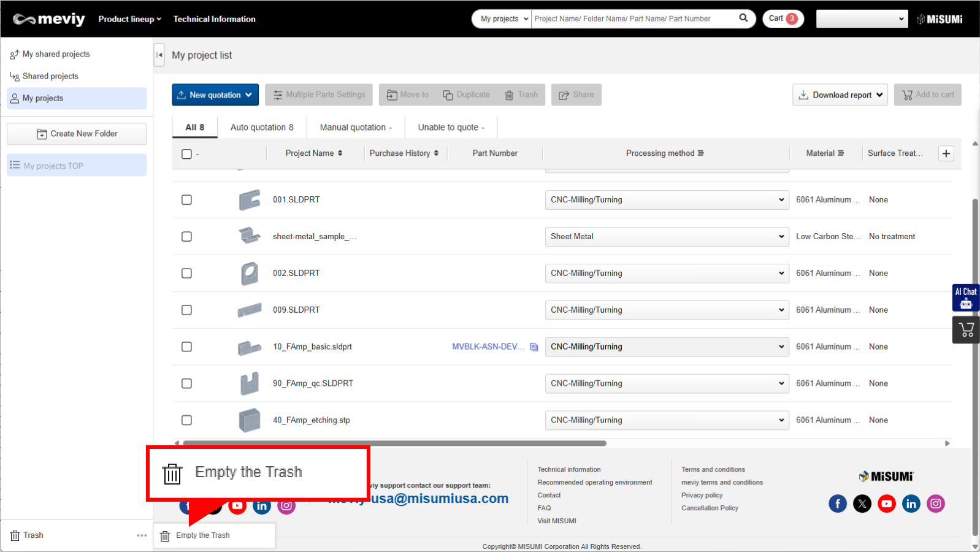Select the sheet-metal_sample row checkbox
The height and width of the screenshot is (552, 980).
coord(187,237)
